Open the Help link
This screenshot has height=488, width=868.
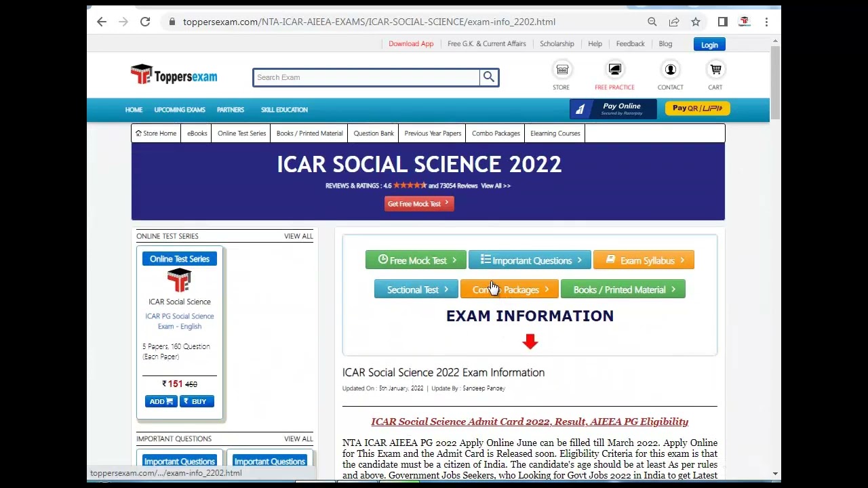(595, 43)
